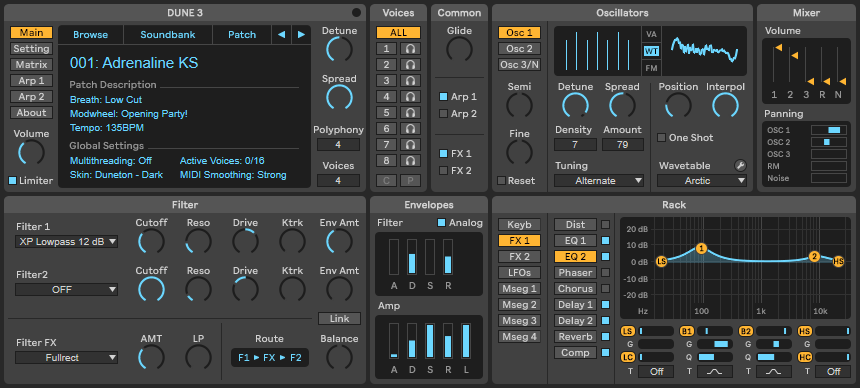Open Tuning dropdown showing Alternate
The image size is (860, 388).
click(x=599, y=181)
